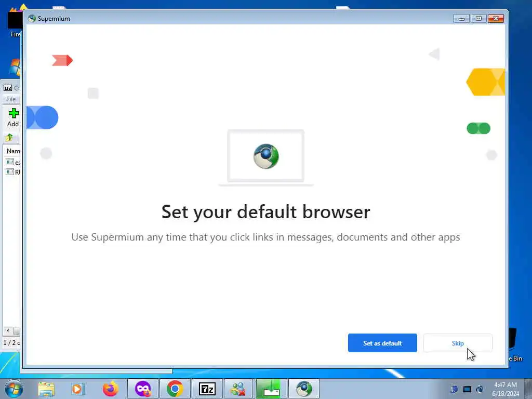
Task: Skip setting the default browser
Action: click(x=457, y=343)
